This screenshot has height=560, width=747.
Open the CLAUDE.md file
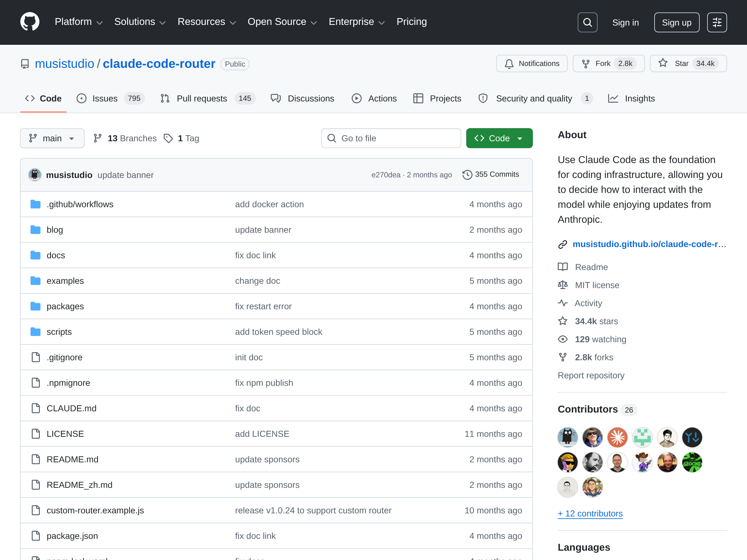[72, 408]
